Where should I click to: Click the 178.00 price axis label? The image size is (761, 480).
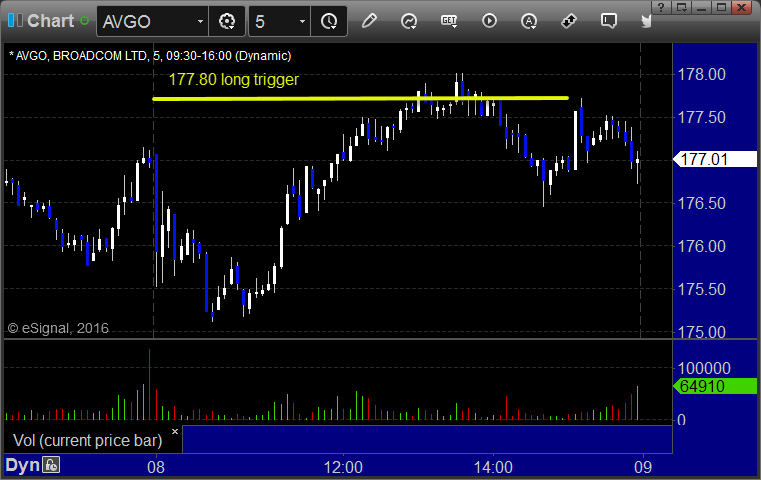pos(701,74)
